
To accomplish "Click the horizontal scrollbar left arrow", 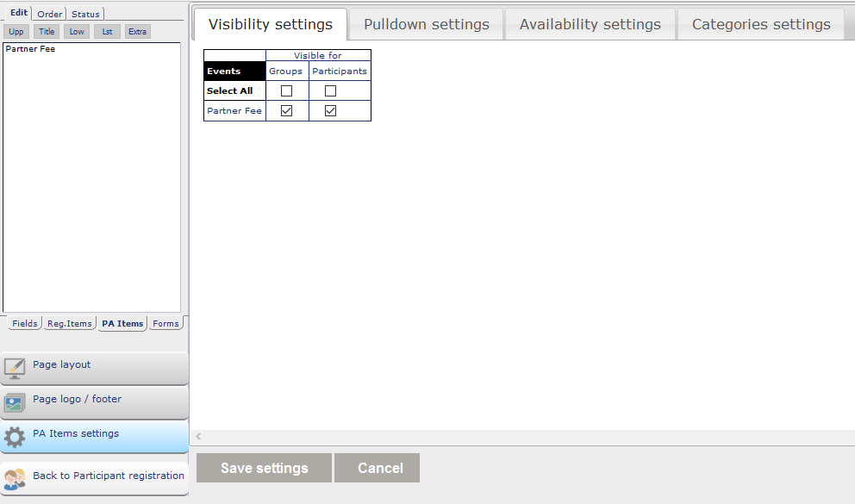I will [198, 437].
